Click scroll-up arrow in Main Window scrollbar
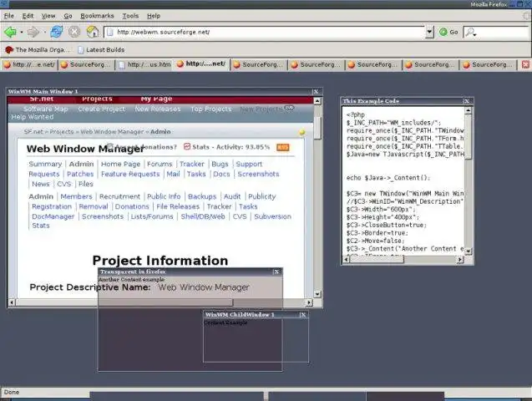 click(317, 101)
